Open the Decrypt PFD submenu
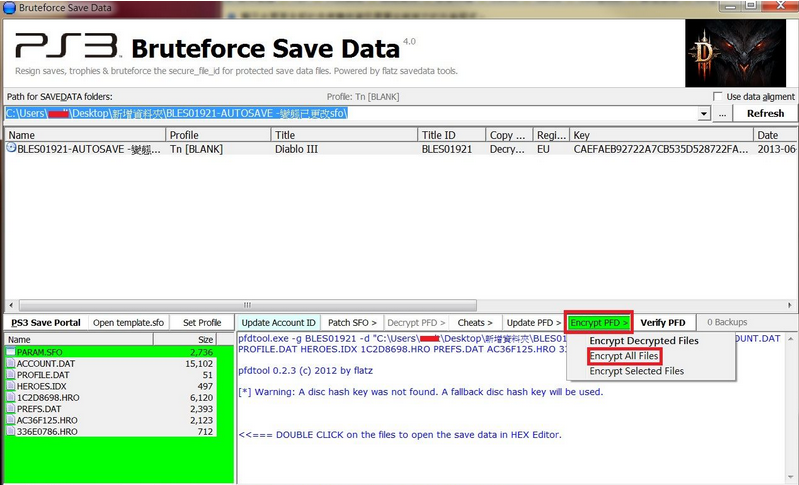799x485 pixels. click(x=416, y=322)
